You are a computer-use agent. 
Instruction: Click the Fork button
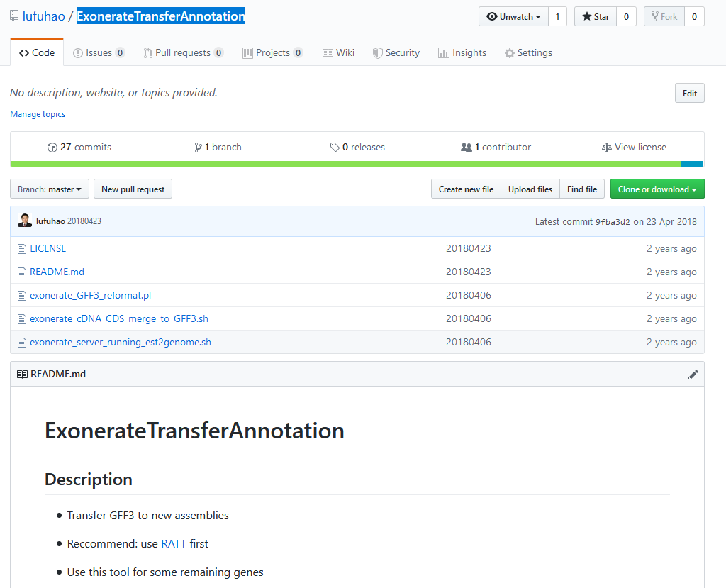pos(664,17)
